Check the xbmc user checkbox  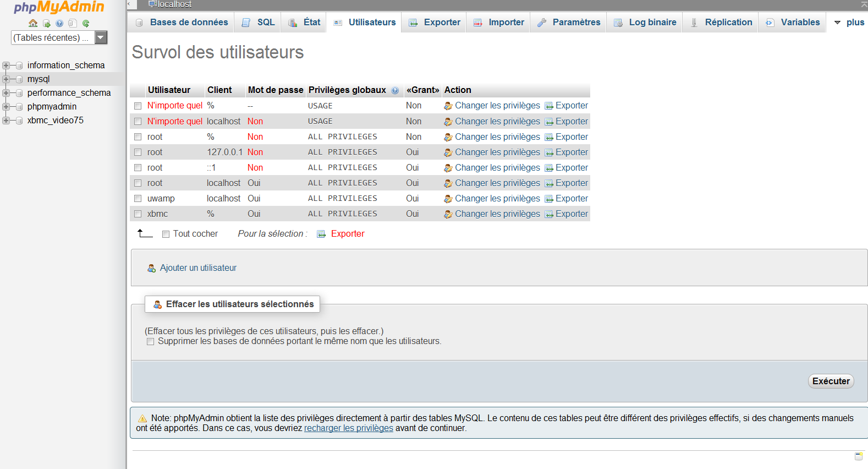pos(138,214)
